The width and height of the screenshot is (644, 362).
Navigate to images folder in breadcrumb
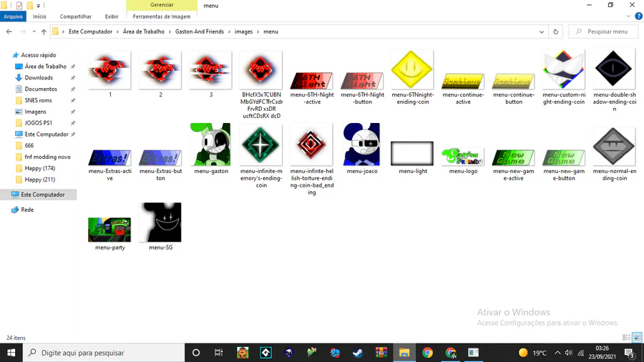(x=243, y=31)
